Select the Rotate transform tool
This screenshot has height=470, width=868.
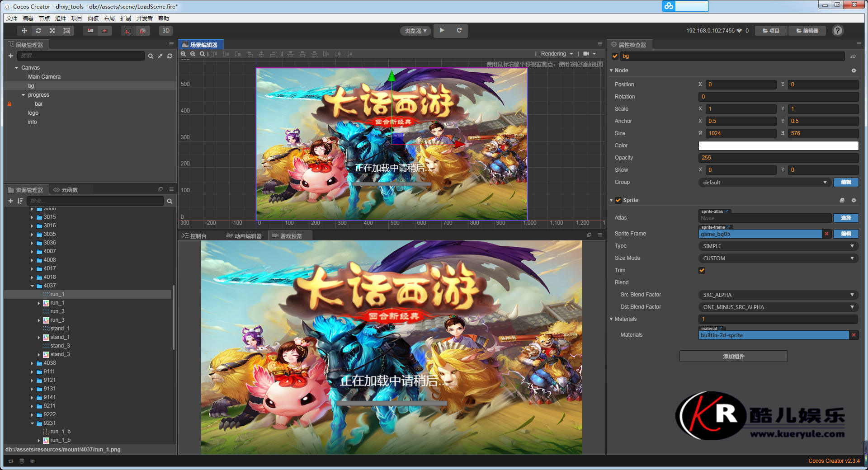[38, 31]
